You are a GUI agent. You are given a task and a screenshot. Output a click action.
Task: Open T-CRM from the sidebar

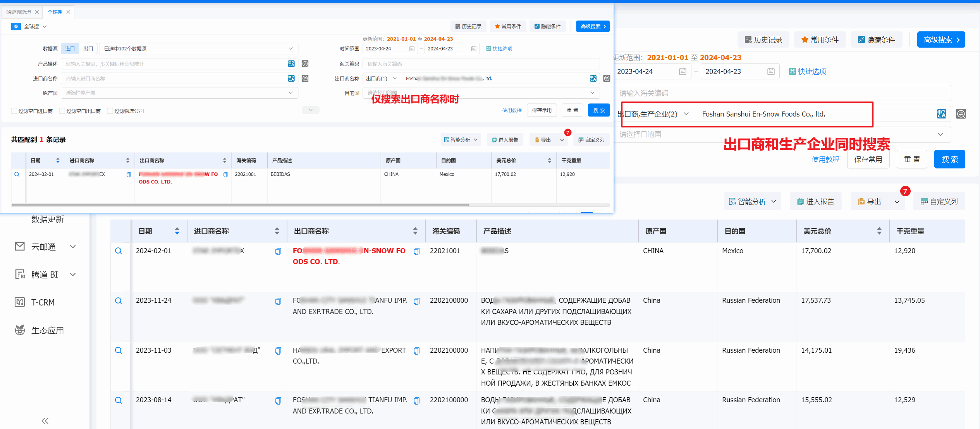[42, 302]
